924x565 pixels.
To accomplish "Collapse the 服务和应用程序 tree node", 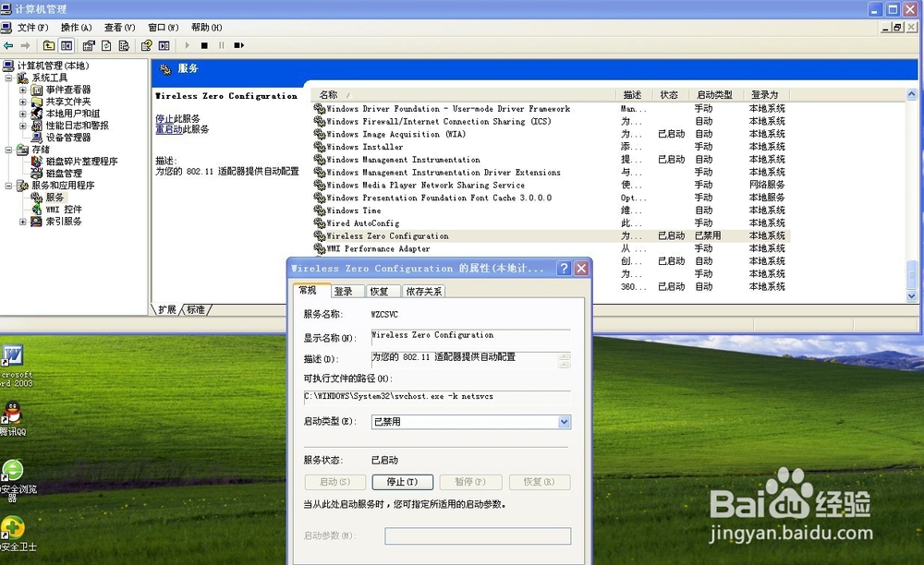I will (9, 186).
